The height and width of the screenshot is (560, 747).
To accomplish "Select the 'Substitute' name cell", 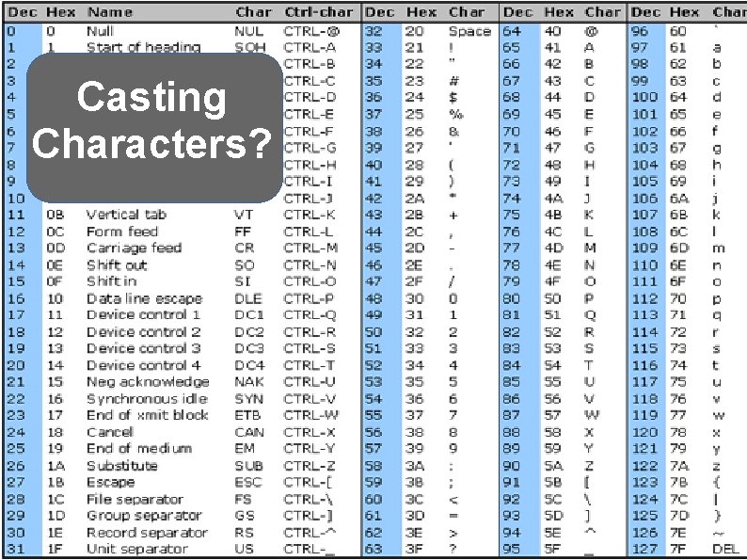I will pos(122,466).
